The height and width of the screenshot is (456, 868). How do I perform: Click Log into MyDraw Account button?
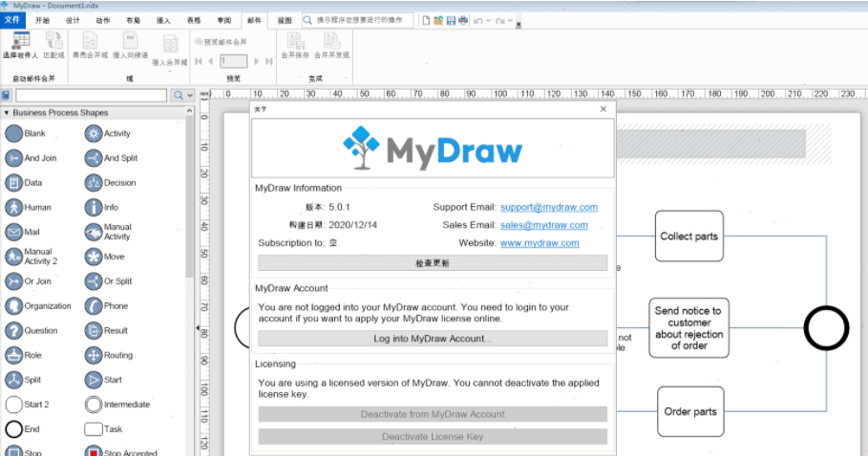(x=433, y=339)
